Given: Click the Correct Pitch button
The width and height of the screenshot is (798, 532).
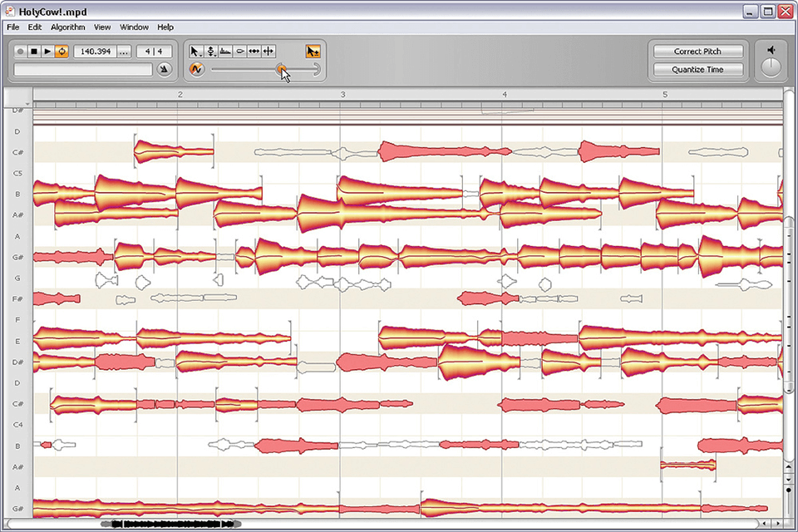Looking at the screenshot, I should click(x=697, y=51).
